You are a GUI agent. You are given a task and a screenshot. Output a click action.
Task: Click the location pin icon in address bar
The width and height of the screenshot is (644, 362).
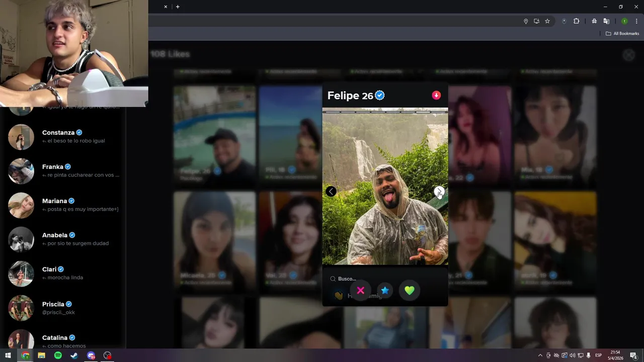tap(526, 21)
